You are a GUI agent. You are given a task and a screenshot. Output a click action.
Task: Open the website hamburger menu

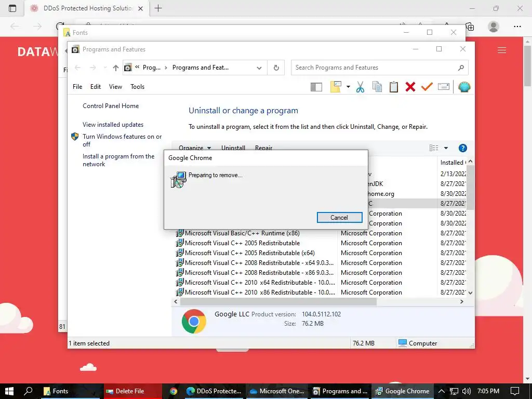tap(502, 50)
